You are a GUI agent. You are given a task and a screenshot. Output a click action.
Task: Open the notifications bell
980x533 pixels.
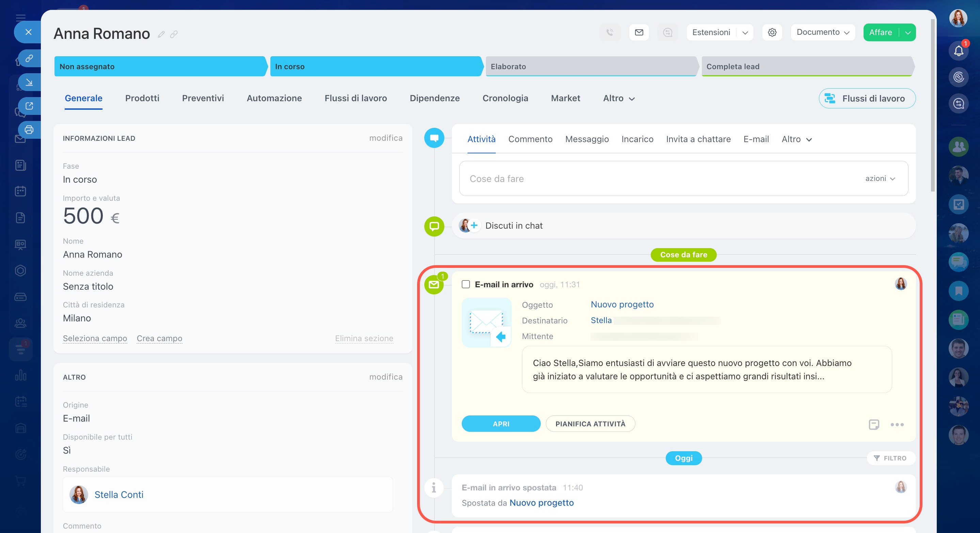pos(958,51)
